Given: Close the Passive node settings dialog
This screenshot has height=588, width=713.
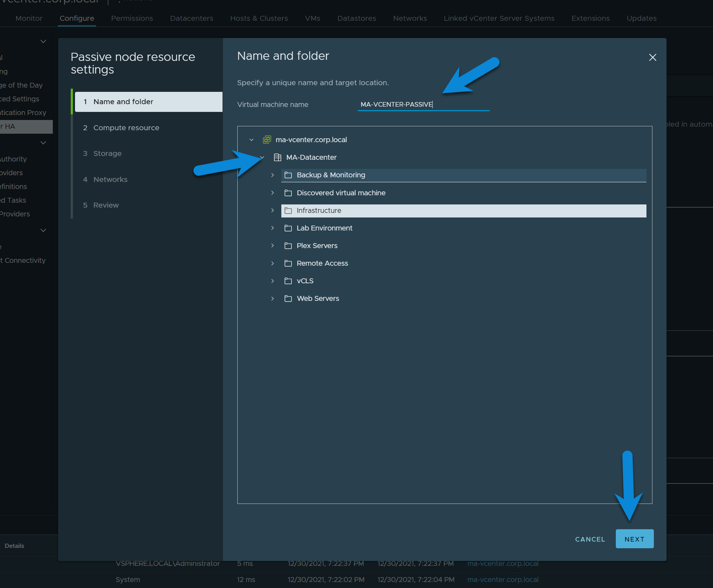Looking at the screenshot, I should coord(652,57).
